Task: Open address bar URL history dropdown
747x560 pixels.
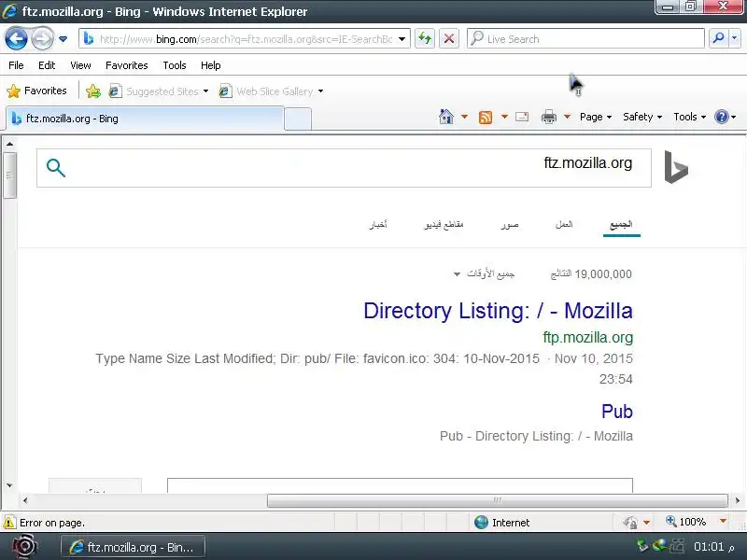Action: coord(402,39)
